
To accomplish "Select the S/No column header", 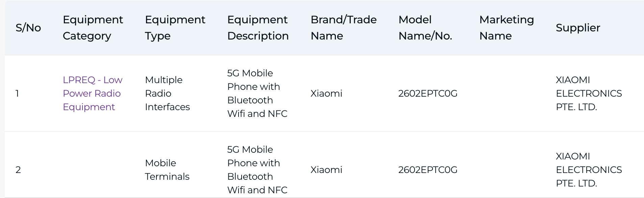I will [28, 28].
